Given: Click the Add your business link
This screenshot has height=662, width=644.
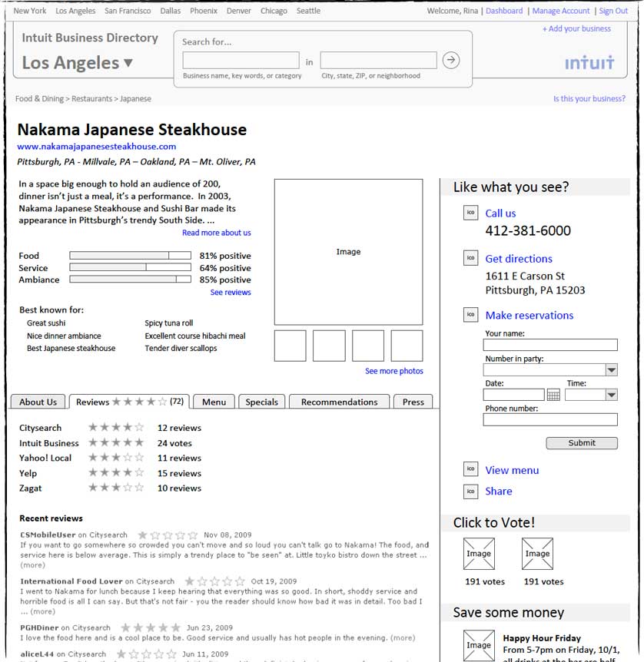Looking at the screenshot, I should pos(577,28).
